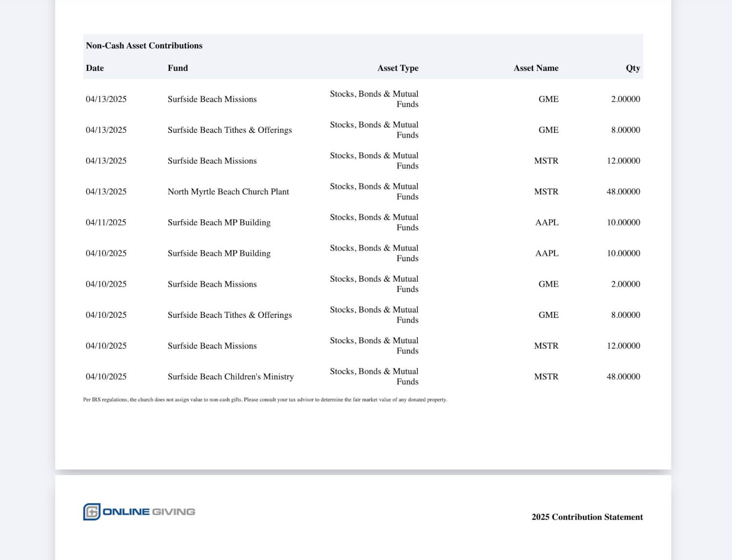Click the Qty column header
732x560 pixels.
(633, 68)
